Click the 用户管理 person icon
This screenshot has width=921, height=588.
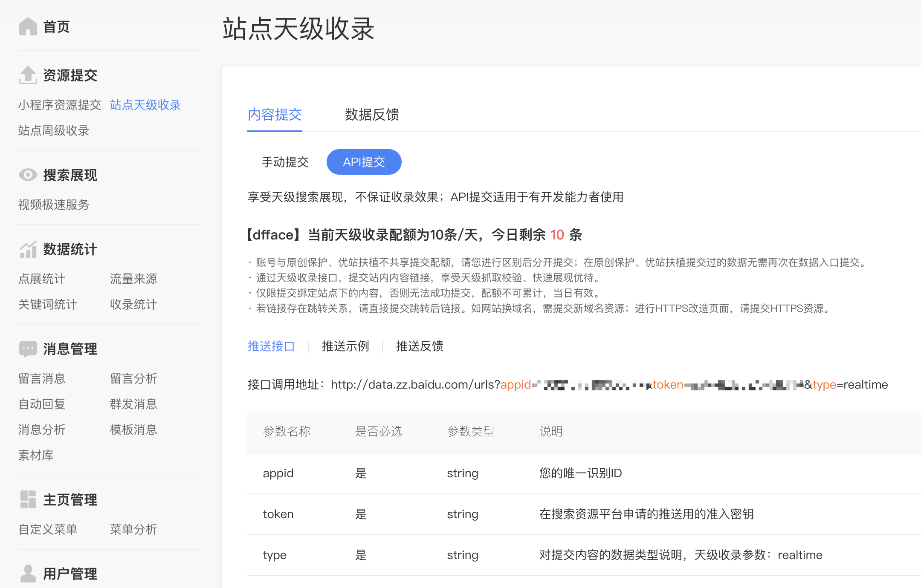(x=28, y=574)
